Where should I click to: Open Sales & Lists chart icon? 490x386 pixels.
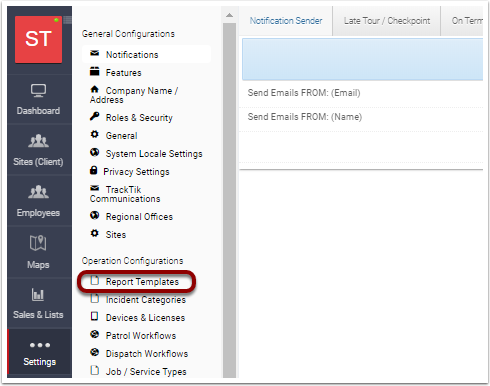coord(38,294)
